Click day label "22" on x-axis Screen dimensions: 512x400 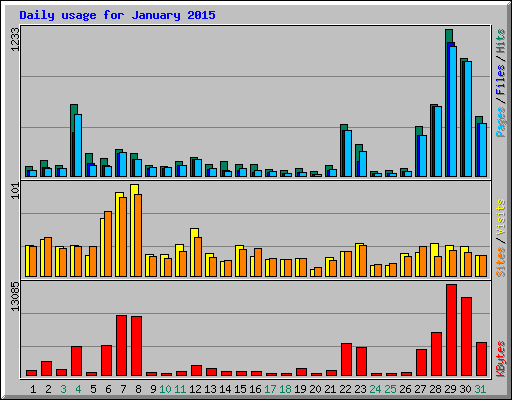[x=345, y=389]
